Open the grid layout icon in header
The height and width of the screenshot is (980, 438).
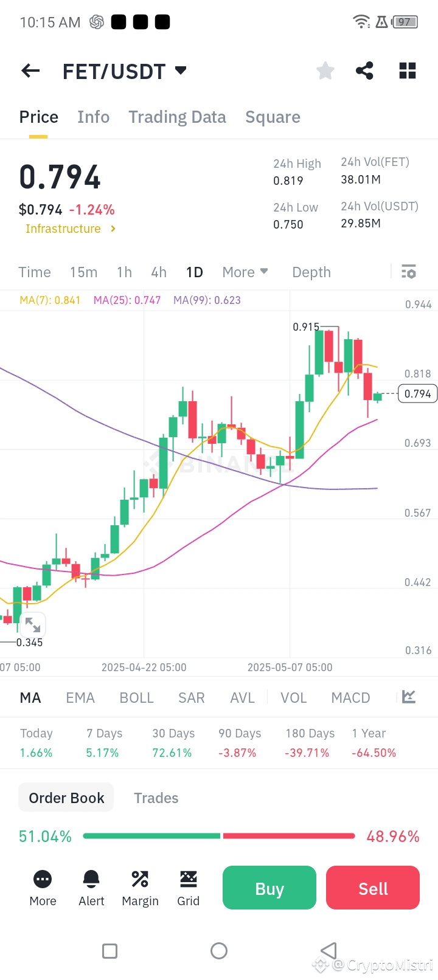[408, 71]
